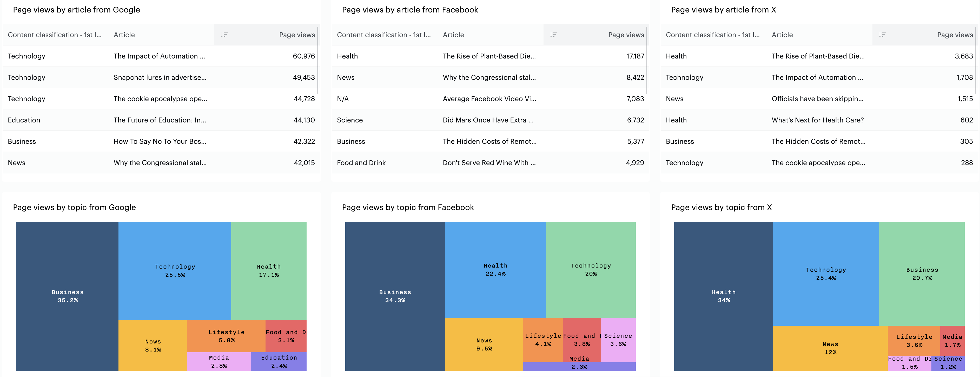Click Health 34% block in X treemap
The width and height of the screenshot is (980, 377).
coord(723,296)
